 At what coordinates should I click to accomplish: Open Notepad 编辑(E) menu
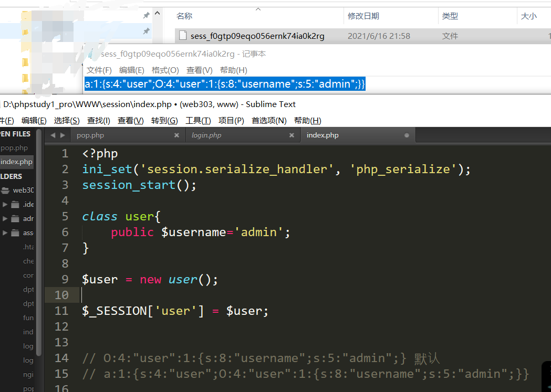tap(132, 70)
